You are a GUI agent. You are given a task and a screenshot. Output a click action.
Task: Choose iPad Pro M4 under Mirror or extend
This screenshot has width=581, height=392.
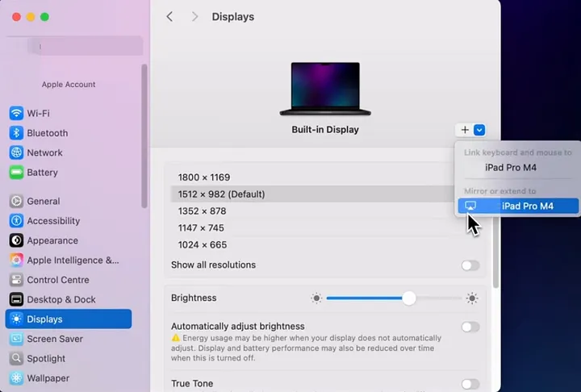[x=518, y=206]
